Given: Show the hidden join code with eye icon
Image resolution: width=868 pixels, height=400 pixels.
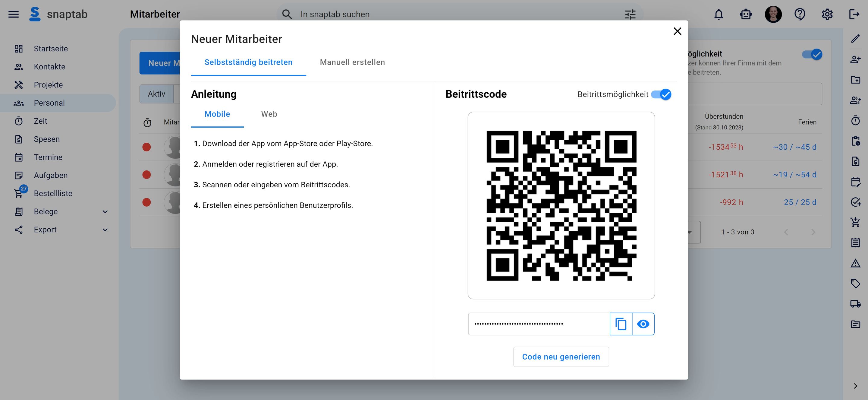Looking at the screenshot, I should click(643, 324).
